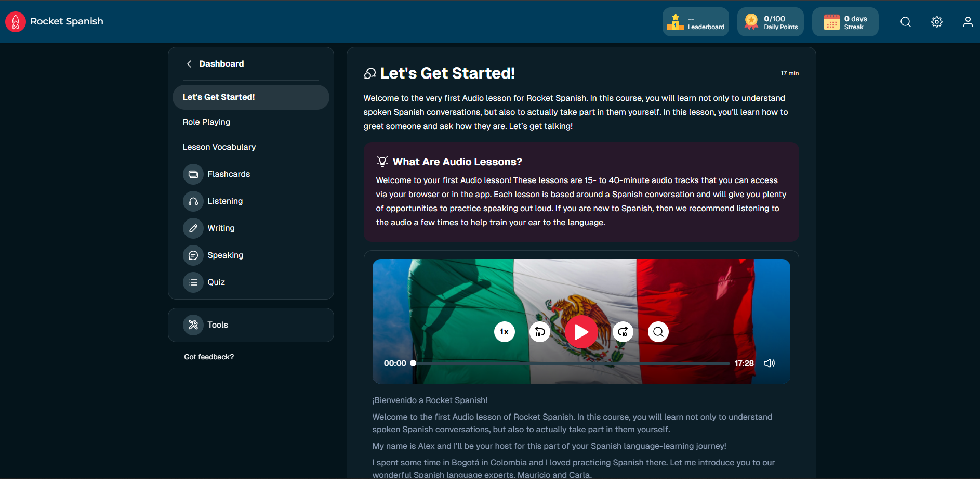Image resolution: width=980 pixels, height=479 pixels.
Task: View the days Streak calendar
Action: click(845, 22)
